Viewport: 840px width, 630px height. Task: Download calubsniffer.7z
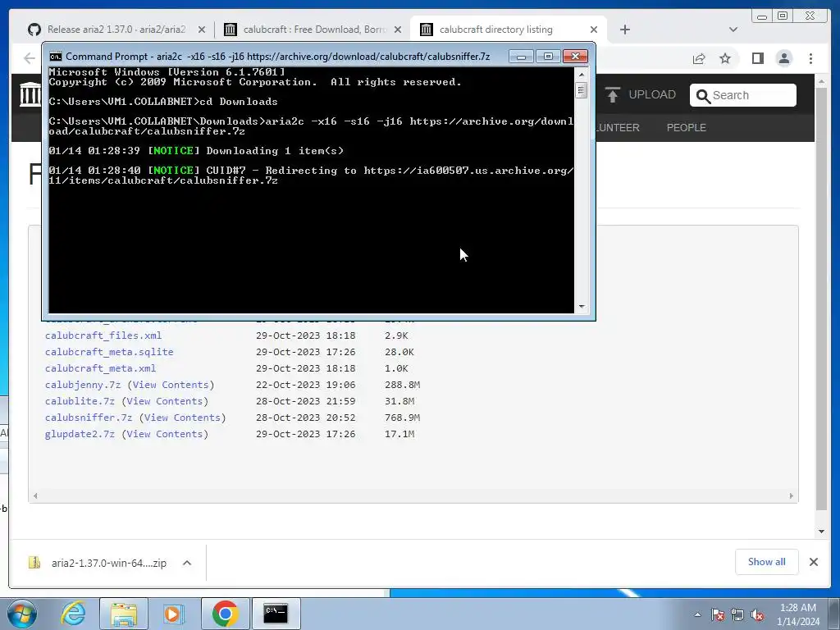(89, 418)
